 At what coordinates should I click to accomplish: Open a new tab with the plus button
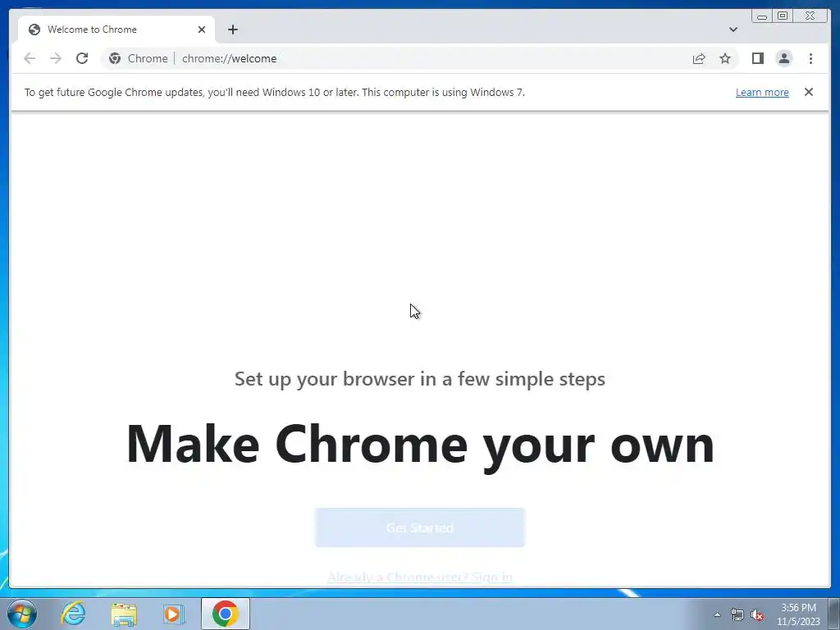pos(232,30)
